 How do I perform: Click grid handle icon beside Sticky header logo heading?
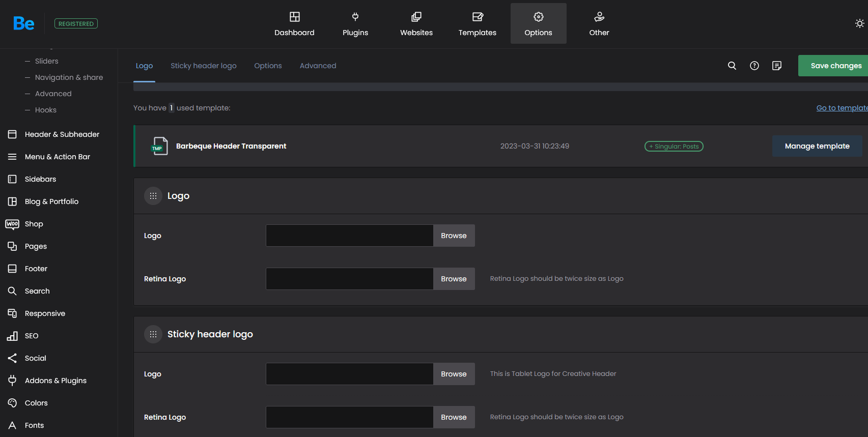tap(153, 334)
